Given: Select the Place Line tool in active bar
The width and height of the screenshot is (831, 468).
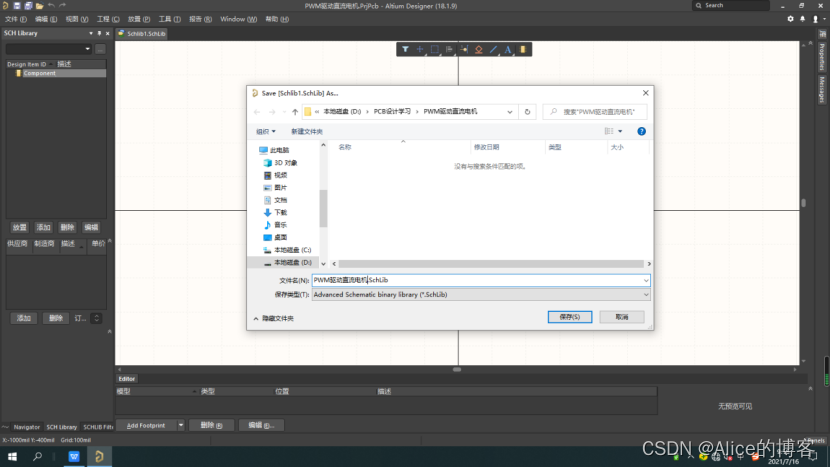Looking at the screenshot, I should click(x=493, y=49).
